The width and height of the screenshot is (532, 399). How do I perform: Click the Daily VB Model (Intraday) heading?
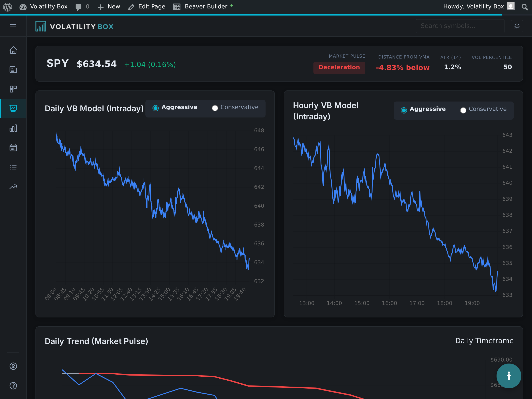(94, 108)
